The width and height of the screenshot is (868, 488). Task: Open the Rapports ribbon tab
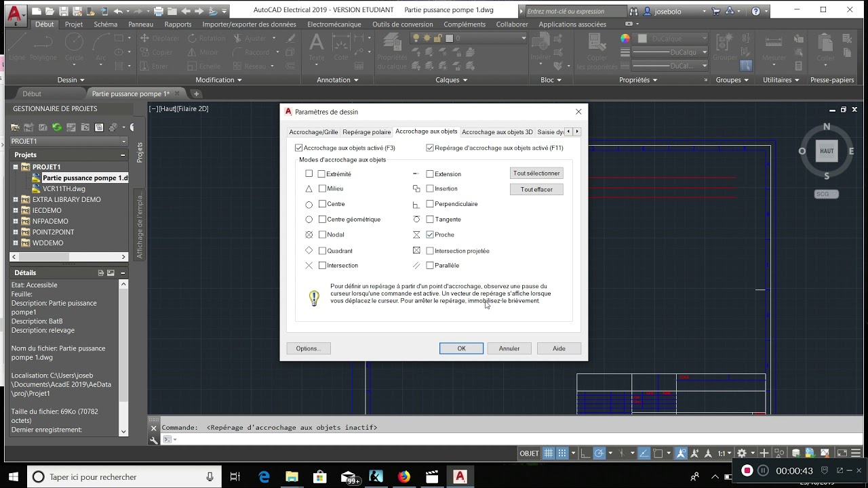tap(178, 24)
